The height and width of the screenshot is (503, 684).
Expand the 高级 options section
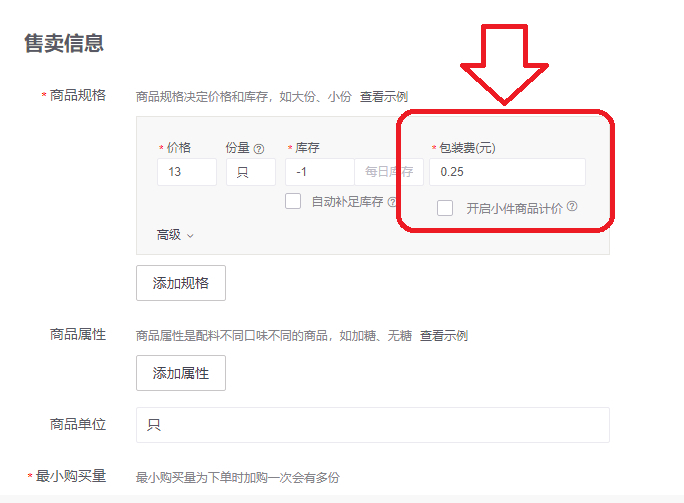tap(175, 235)
